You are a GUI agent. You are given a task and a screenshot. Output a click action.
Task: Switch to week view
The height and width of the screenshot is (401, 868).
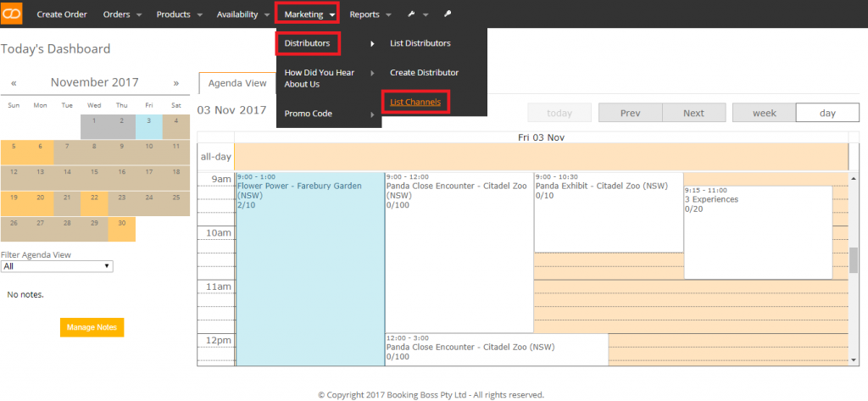tap(764, 113)
